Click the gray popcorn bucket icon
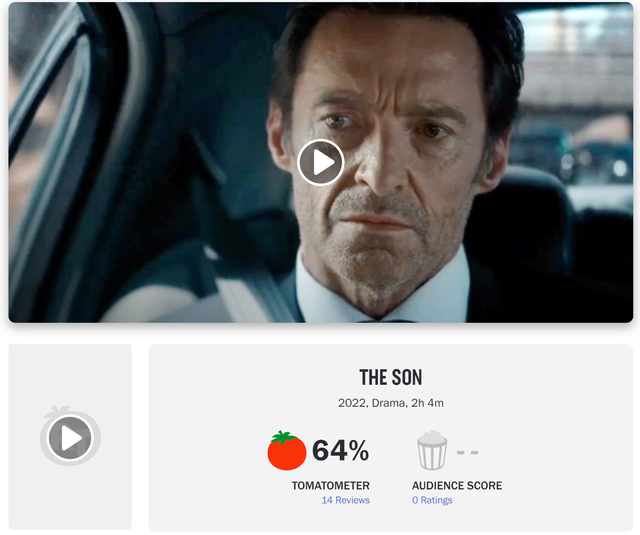 [x=432, y=450]
